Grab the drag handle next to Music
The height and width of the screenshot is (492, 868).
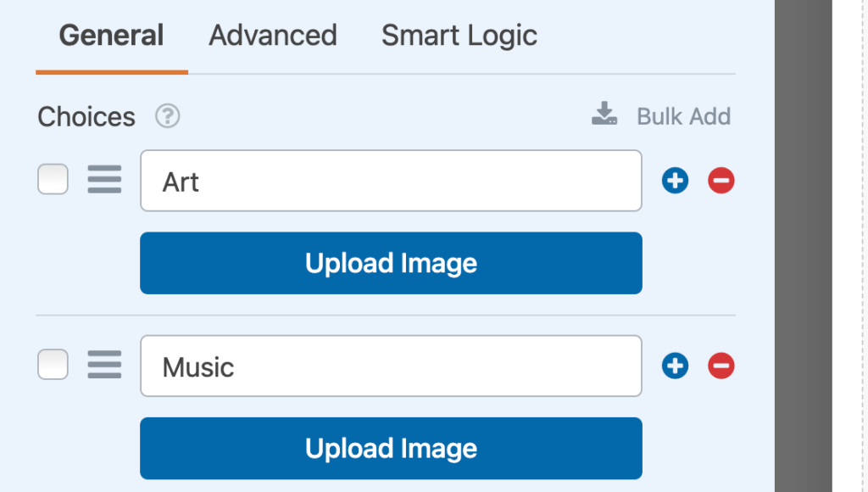click(x=104, y=365)
